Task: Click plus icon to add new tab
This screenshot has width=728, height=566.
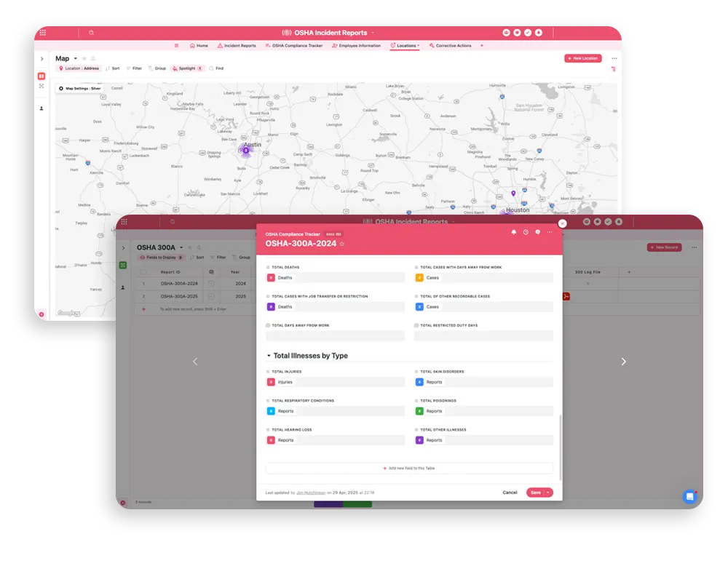Action: (482, 45)
